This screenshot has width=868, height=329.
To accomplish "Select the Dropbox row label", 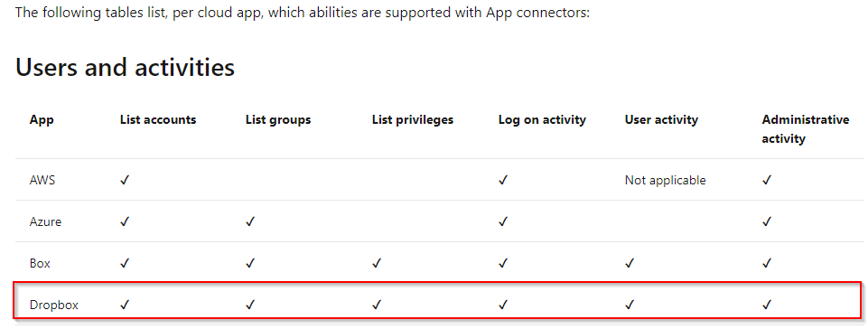I will coord(53,305).
